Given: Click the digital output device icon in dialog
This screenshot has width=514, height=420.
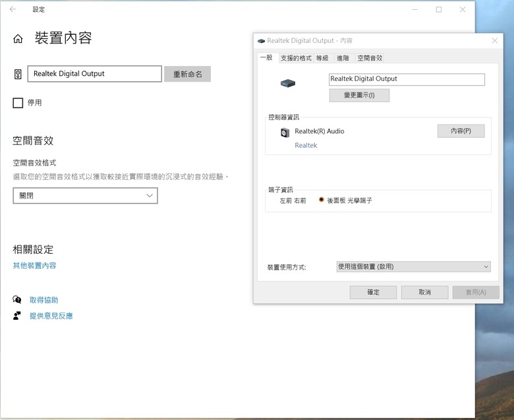Looking at the screenshot, I should 288,83.
